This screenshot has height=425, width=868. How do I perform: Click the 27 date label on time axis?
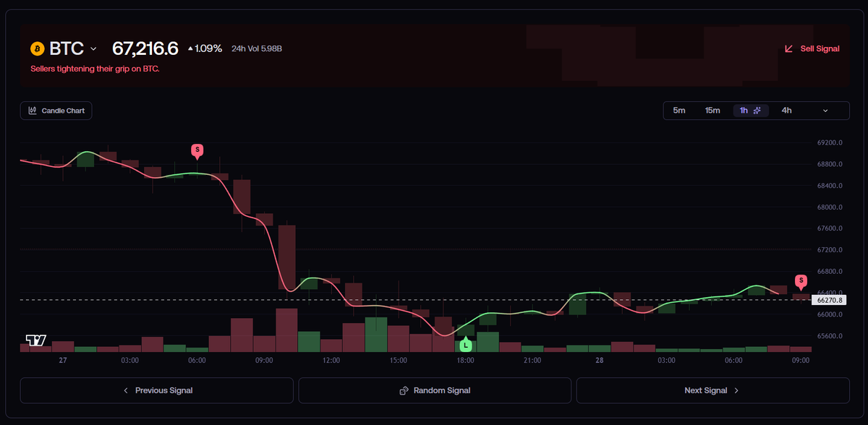click(x=63, y=360)
